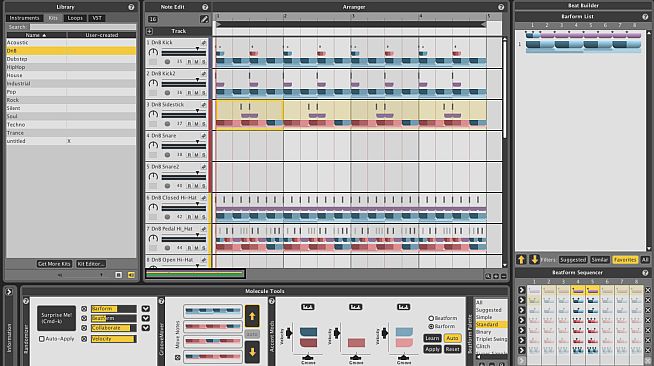Click the Barform List up arrow

(521, 260)
